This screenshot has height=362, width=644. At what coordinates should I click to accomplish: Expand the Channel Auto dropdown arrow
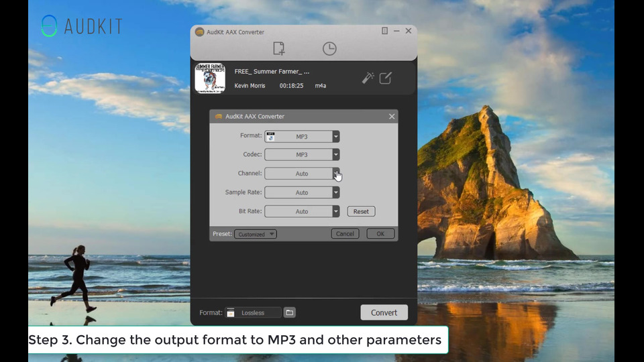point(336,174)
